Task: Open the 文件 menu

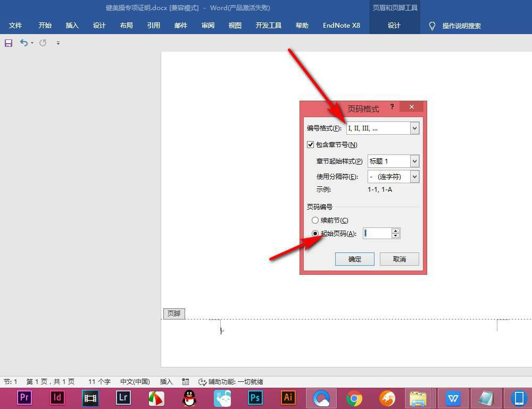Action: click(x=16, y=25)
